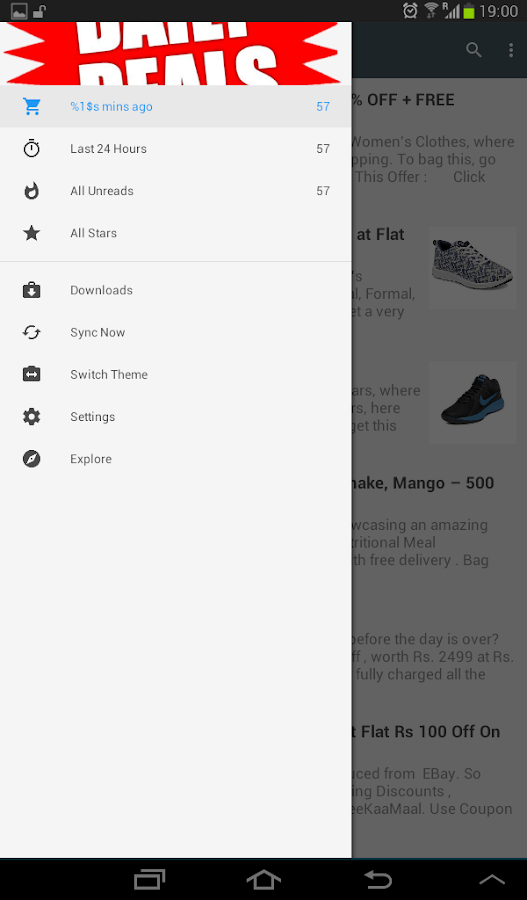Viewport: 527px width, 900px height.
Task: Open the grey patterned sneaker thumbnail
Action: pos(472,267)
